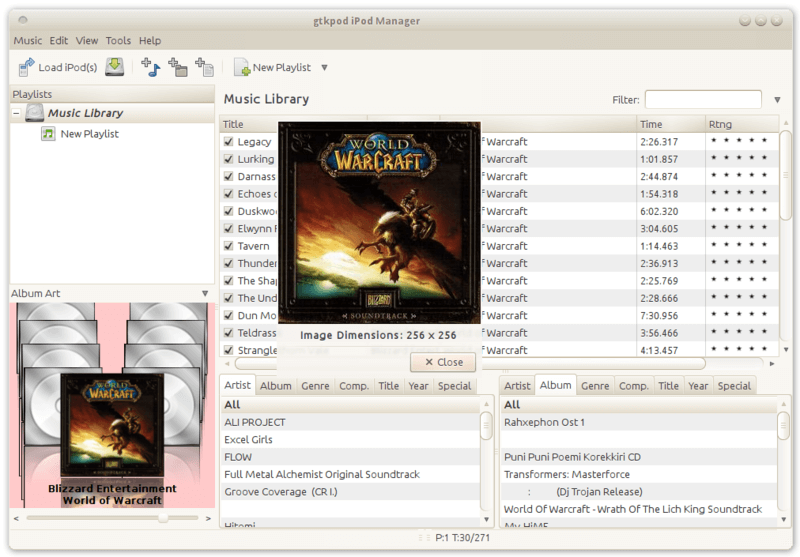Select Full Metal Alchemist Original Soundtrack
The image size is (800, 557).
click(351, 474)
